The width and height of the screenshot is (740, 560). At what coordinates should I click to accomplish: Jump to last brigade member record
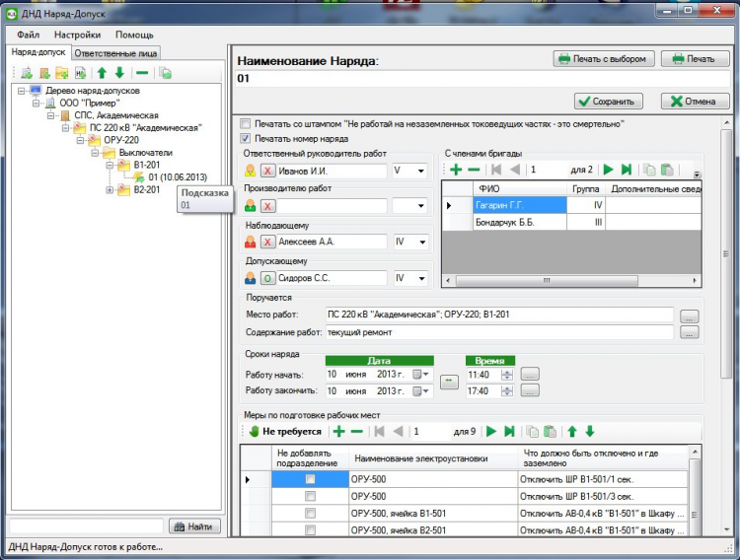(x=627, y=170)
